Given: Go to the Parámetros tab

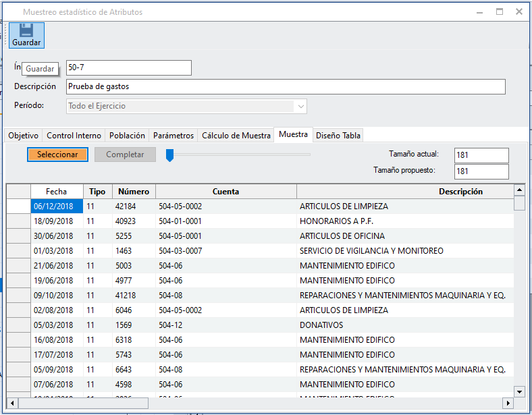Looking at the screenshot, I should [174, 136].
